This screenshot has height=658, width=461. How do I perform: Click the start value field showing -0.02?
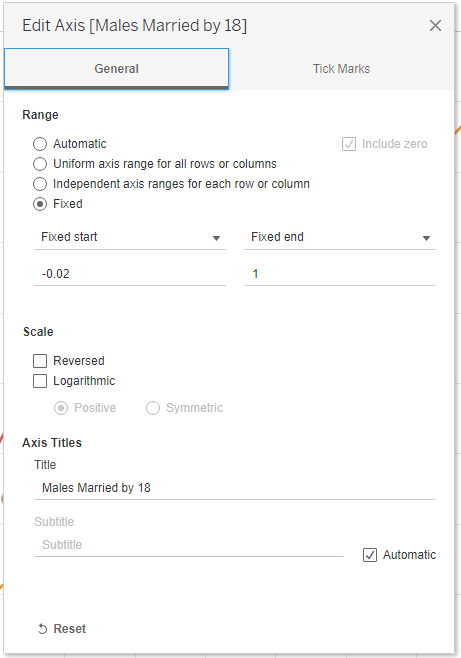coord(130,274)
